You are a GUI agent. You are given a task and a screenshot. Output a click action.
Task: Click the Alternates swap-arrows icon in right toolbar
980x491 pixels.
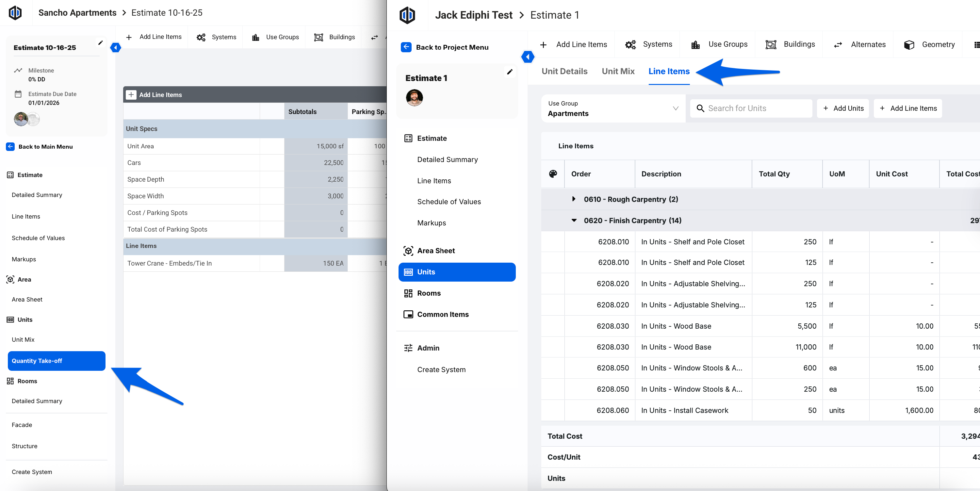tap(838, 45)
